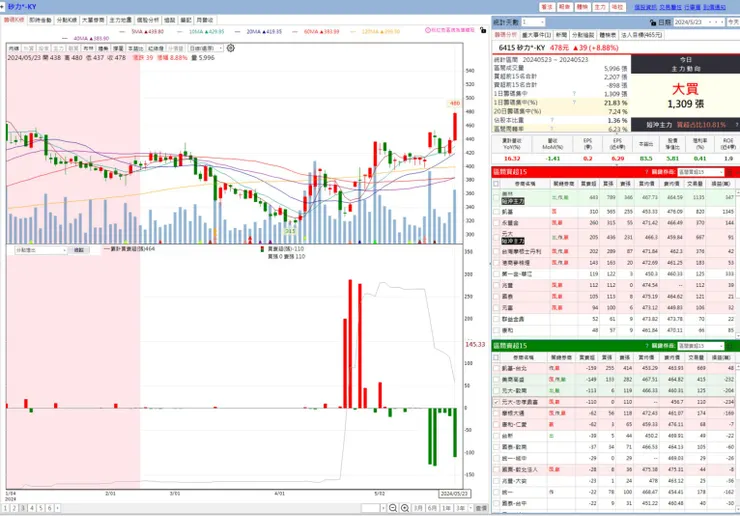
Task: Click the 到價通知 link at top right
Action: tap(714, 7)
